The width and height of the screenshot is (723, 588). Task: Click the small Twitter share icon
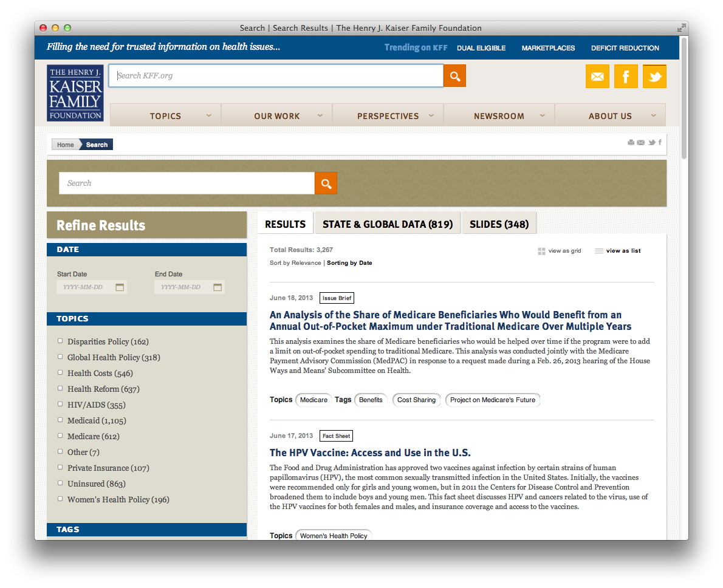tap(651, 143)
